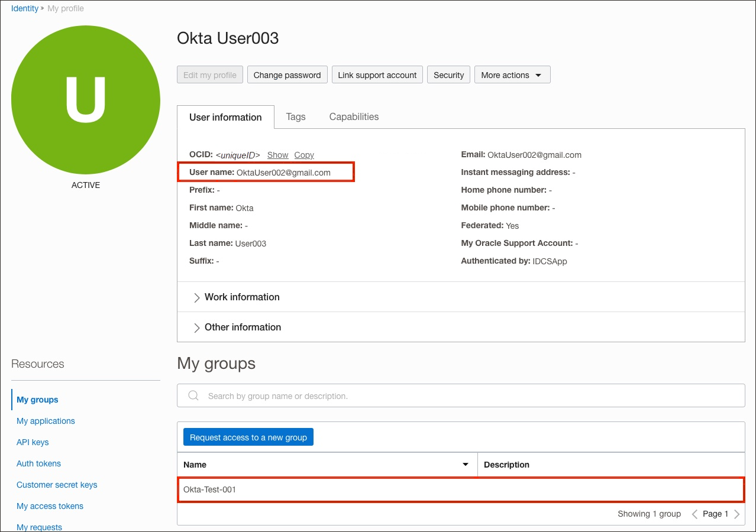Viewport: 756px width, 532px height.
Task: Click the next page arrow icon
Action: pyautogui.click(x=737, y=514)
